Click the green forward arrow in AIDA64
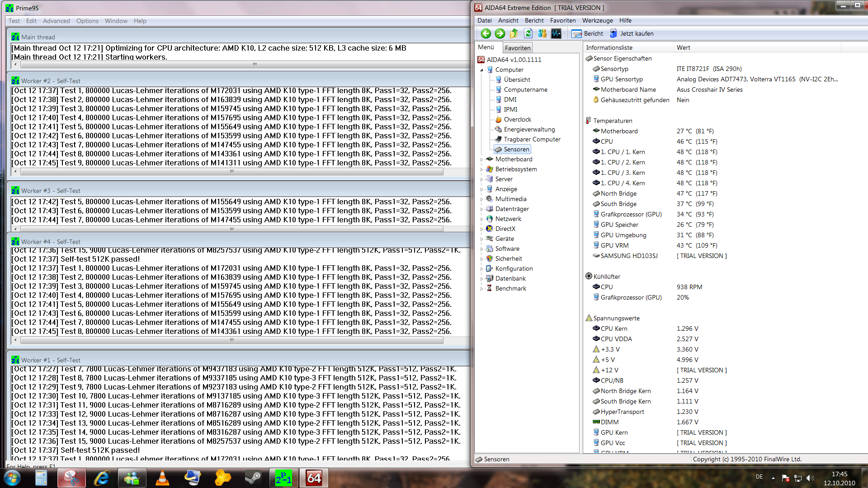This screenshot has height=488, width=868. 500,33
